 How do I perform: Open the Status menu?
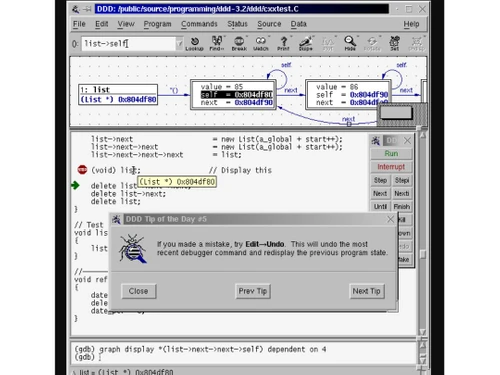237,24
